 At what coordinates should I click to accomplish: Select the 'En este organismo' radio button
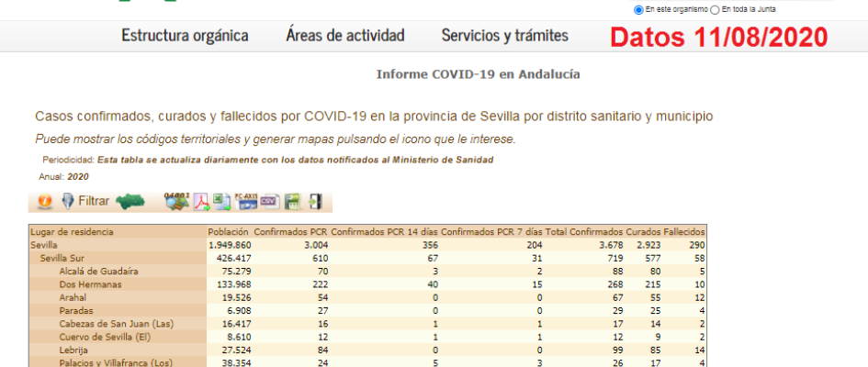[638, 9]
